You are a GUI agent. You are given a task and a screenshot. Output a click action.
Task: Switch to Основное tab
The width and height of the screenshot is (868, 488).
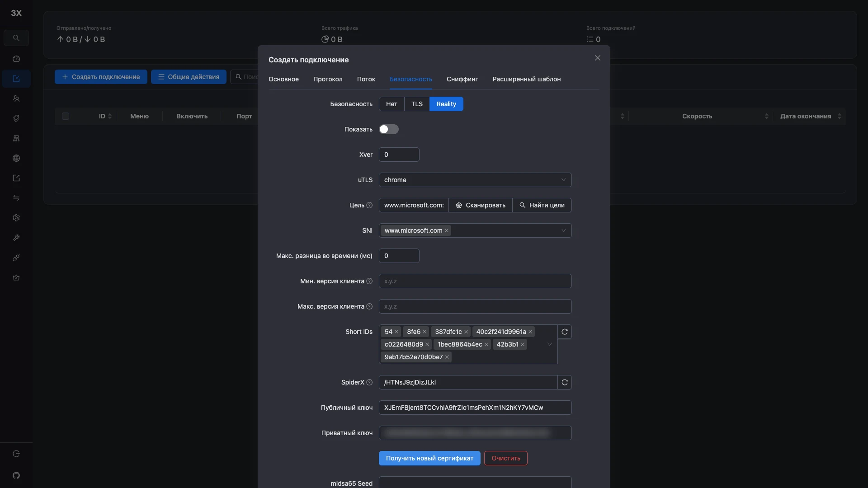tap(283, 79)
